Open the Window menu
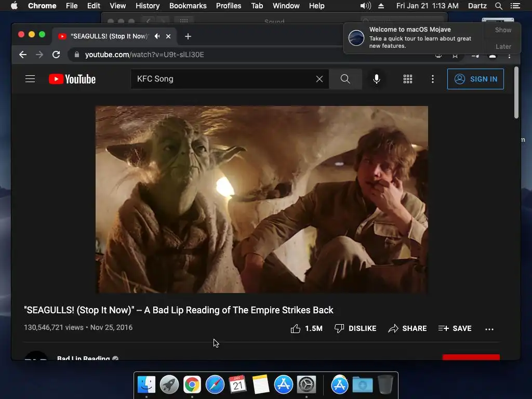Viewport: 532px width, 399px height. click(x=286, y=6)
